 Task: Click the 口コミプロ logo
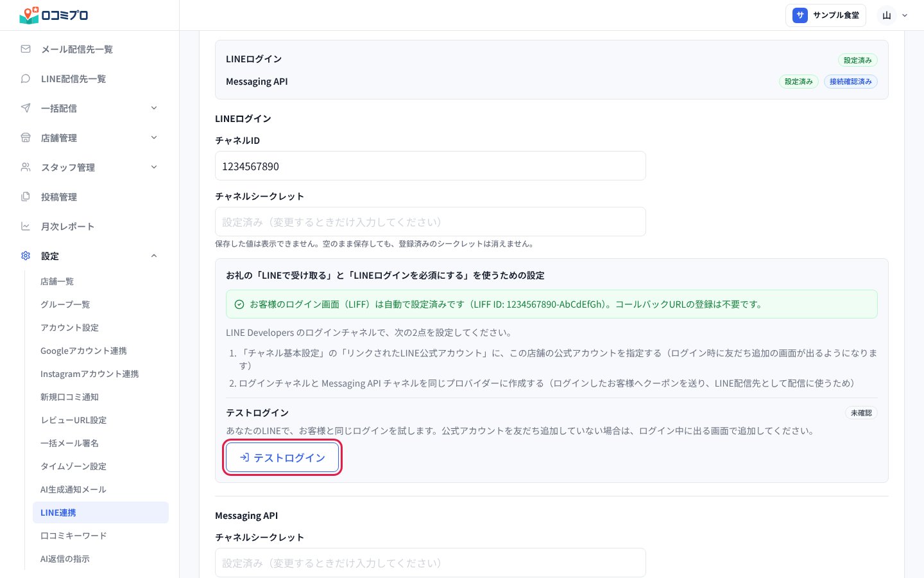[54, 15]
